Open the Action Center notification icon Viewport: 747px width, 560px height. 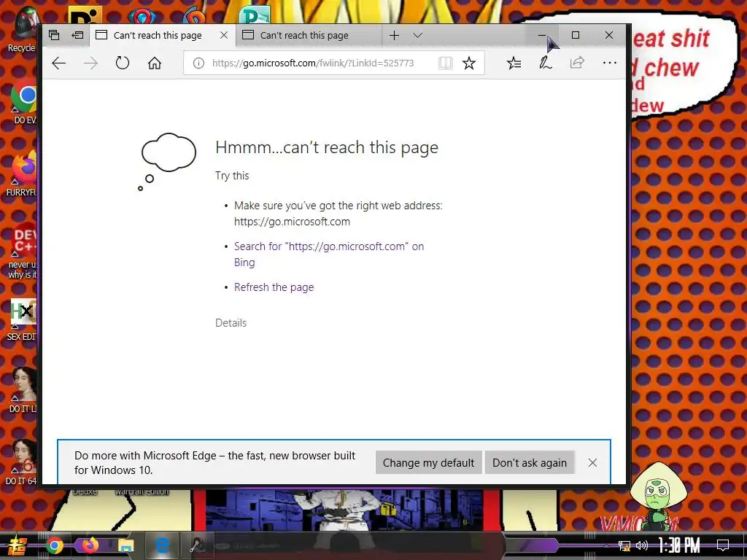click(x=723, y=545)
